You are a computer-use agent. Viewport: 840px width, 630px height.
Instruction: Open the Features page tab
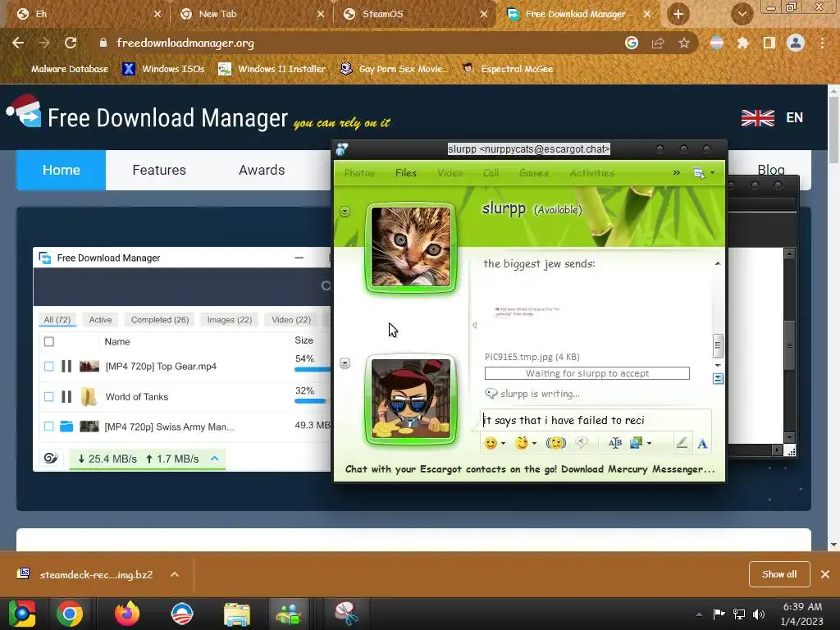[159, 170]
